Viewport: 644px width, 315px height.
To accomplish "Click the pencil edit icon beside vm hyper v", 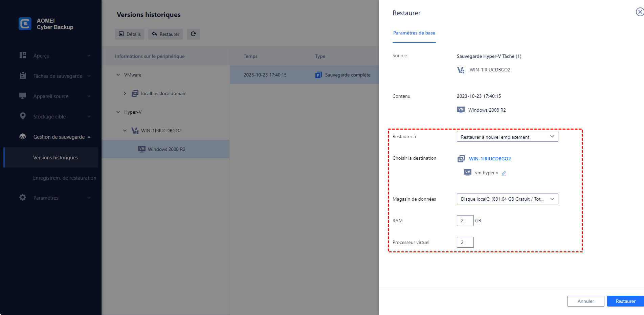I will [x=504, y=173].
